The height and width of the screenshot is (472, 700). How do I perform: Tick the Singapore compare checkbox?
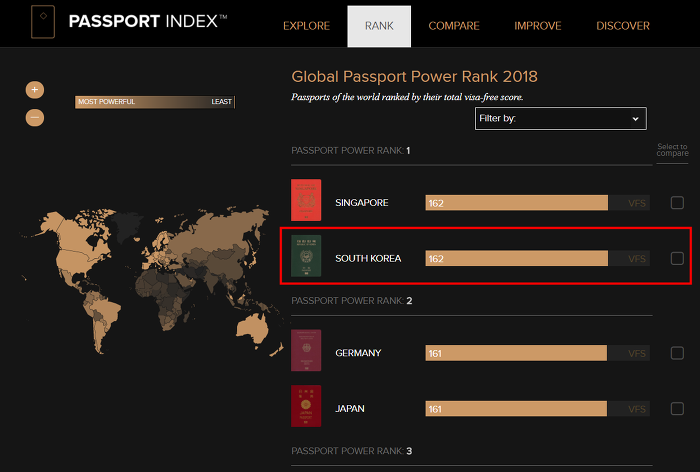pyautogui.click(x=677, y=203)
